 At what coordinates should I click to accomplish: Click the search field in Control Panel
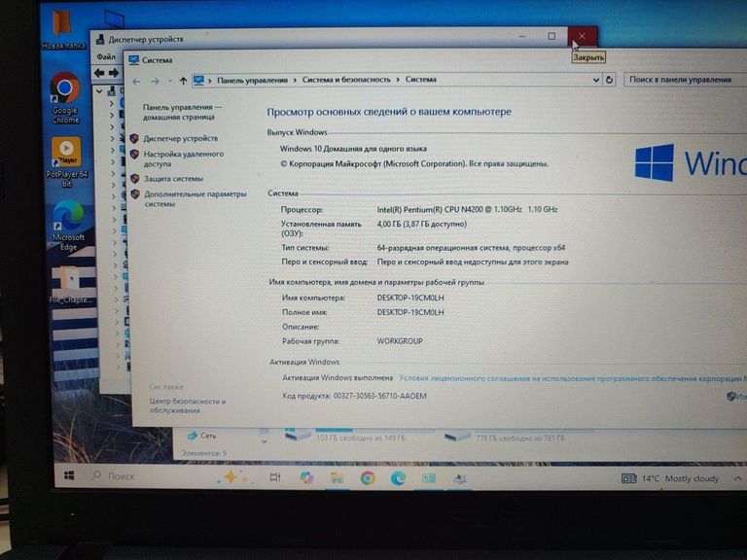pos(685,80)
